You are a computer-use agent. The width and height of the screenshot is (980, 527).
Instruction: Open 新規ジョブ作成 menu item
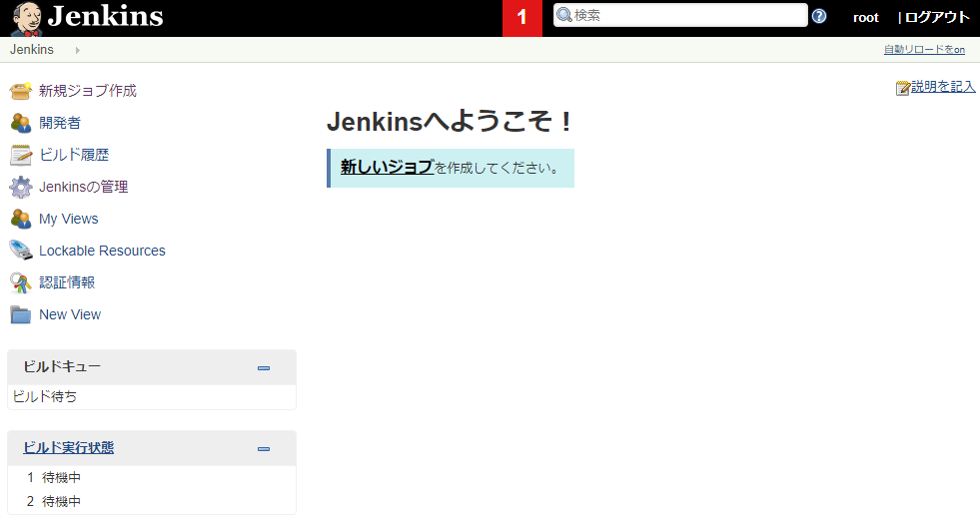[x=88, y=91]
